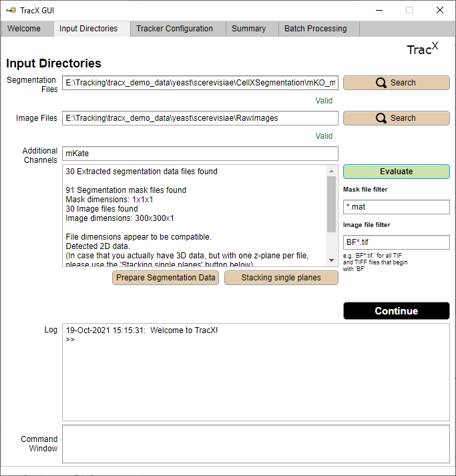Focus the Segmentation Files path field

[x=200, y=83]
